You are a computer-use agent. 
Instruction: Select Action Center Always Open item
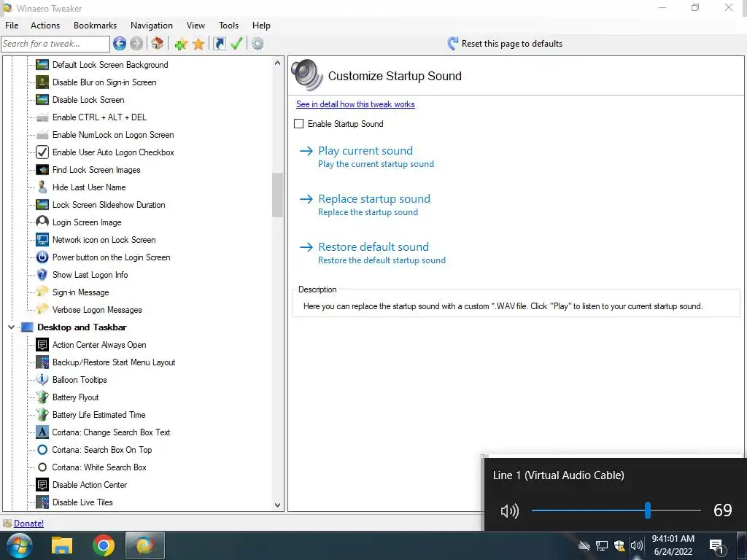(x=99, y=345)
